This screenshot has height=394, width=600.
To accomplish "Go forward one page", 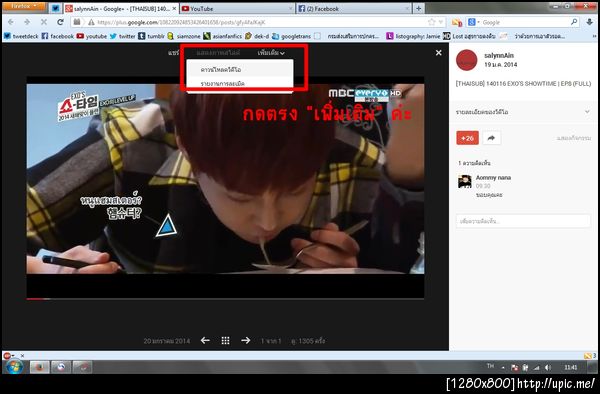I will pos(27,22).
